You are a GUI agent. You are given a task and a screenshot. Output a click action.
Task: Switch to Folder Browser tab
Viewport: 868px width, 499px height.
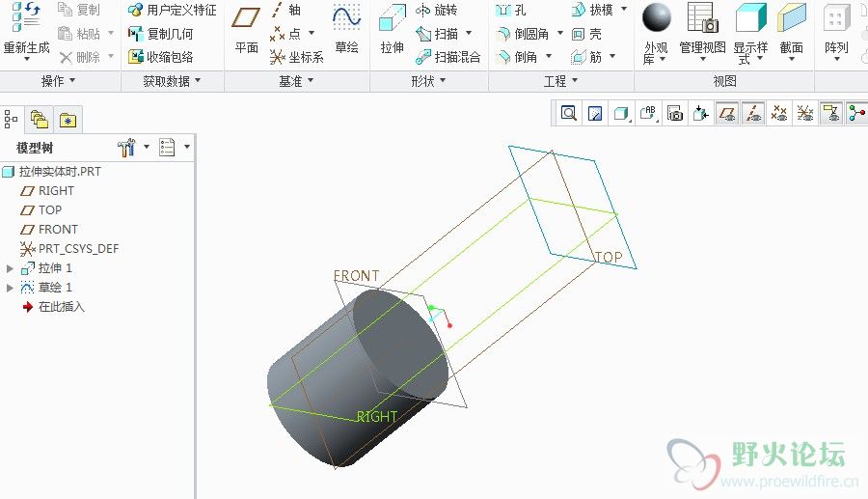pos(40,120)
